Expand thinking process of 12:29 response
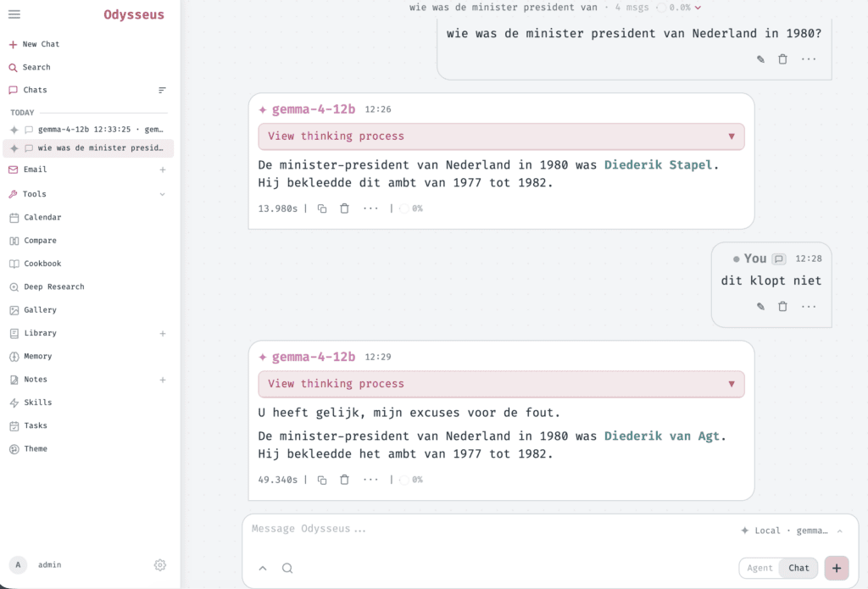Image resolution: width=868 pixels, height=589 pixels. coord(501,384)
